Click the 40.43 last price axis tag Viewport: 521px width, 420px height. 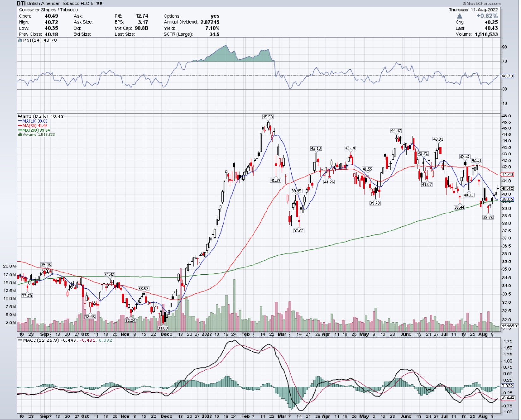tap(507, 189)
